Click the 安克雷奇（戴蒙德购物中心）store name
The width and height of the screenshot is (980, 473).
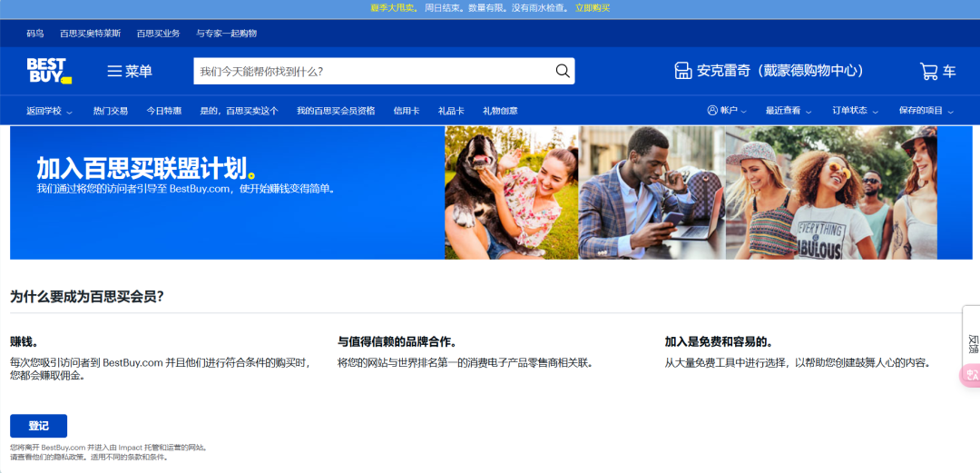coord(780,71)
